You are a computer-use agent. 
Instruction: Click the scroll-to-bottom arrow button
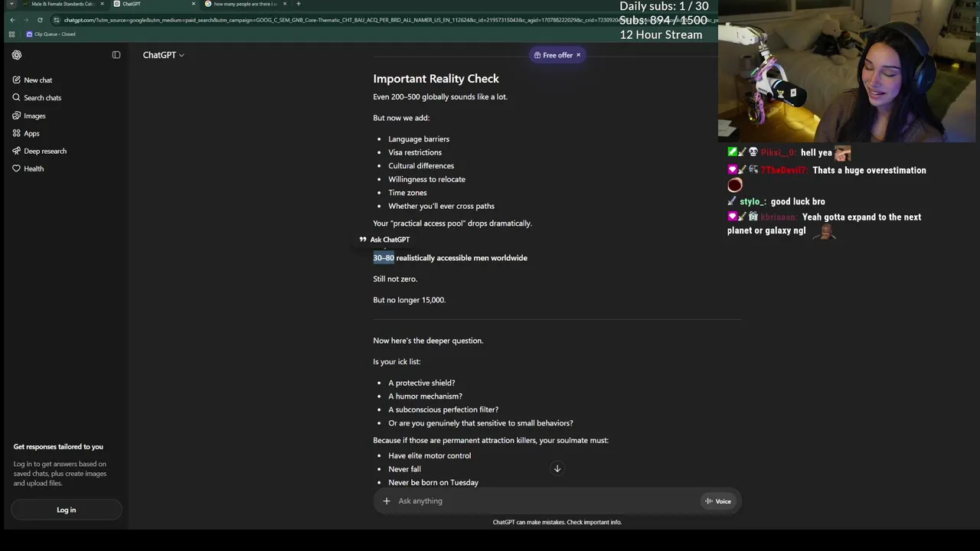point(557,468)
